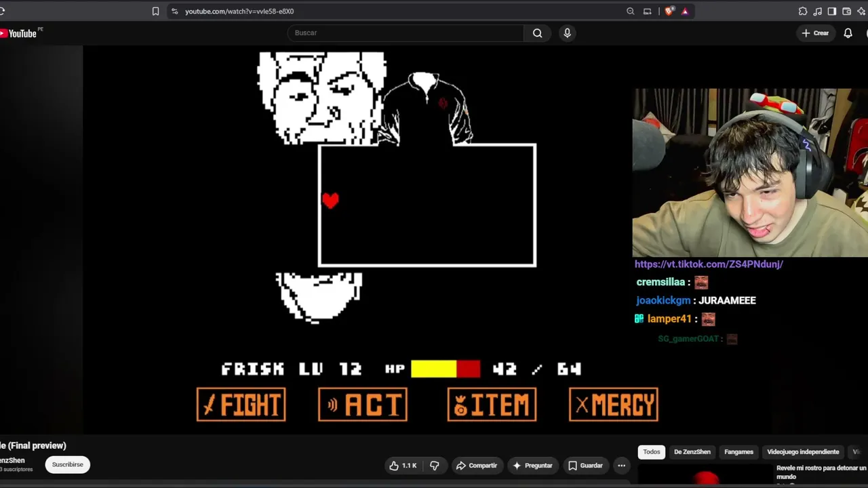
Task: Click the LV 12 level text
Action: [330, 369]
